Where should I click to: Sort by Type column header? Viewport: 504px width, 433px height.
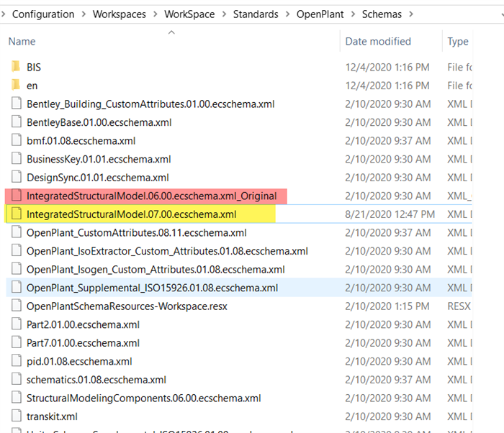[x=458, y=42]
